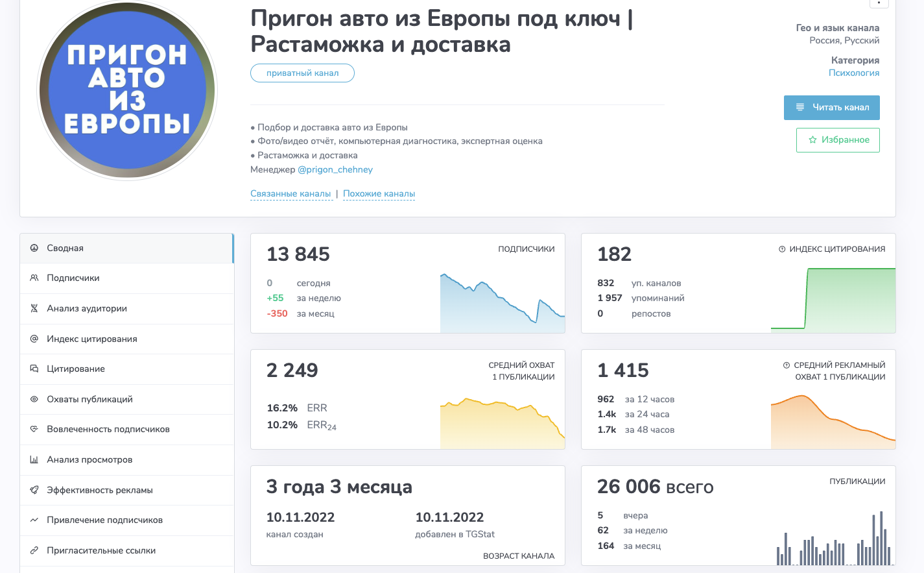Click the publications bar chart
The image size is (924, 573).
(835, 539)
